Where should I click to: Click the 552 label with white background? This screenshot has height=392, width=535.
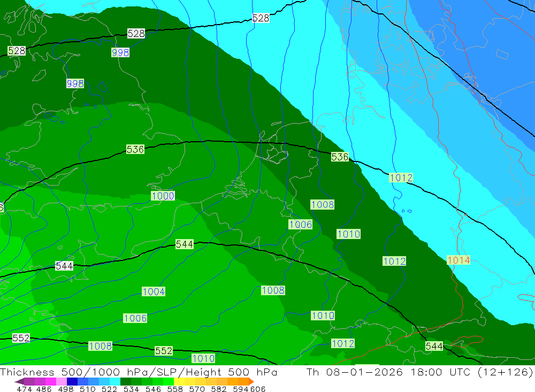(21, 338)
